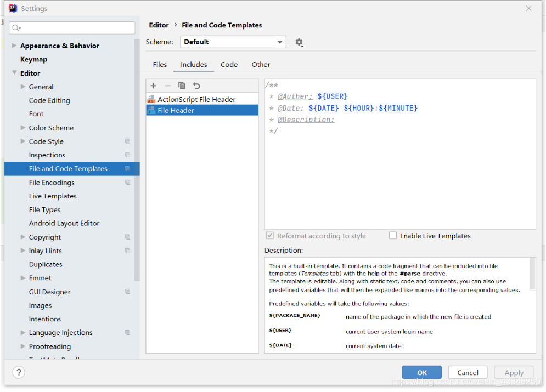Click the copy template icon
The image size is (546, 392).
click(x=182, y=86)
